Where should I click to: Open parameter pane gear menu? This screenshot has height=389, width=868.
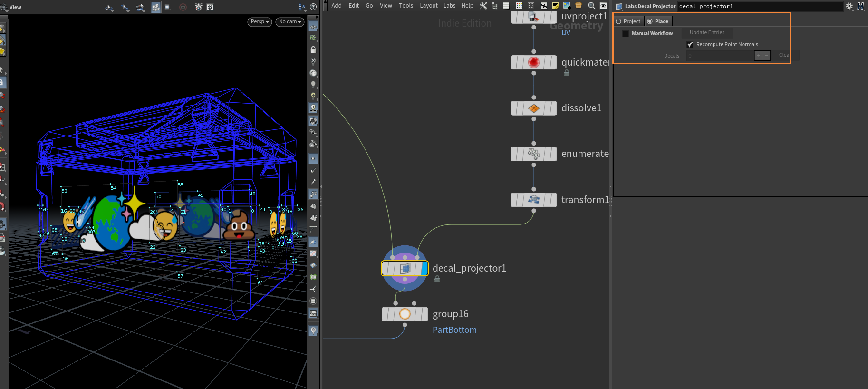849,6
